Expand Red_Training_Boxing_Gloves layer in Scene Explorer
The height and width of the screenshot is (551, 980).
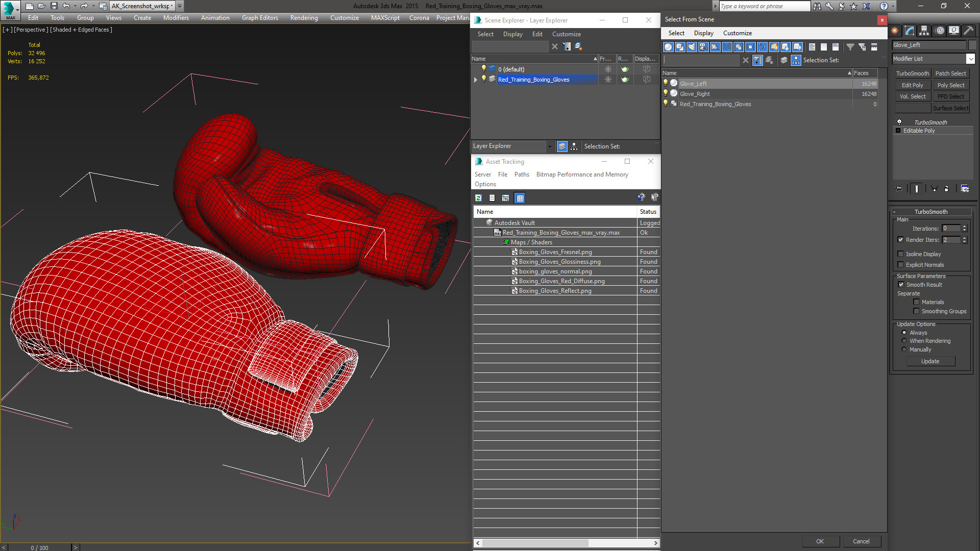coord(476,80)
